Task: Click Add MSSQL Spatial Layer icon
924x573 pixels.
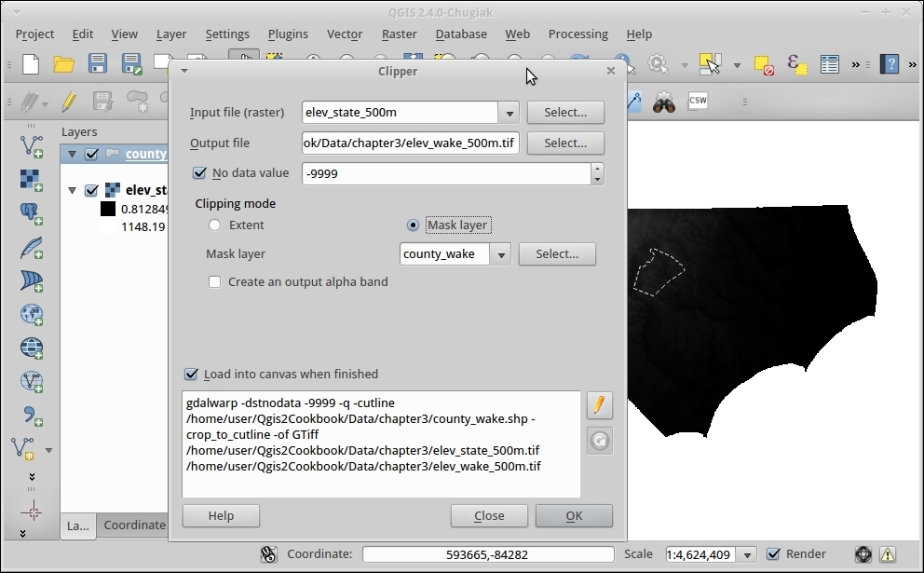Action: click(x=32, y=281)
